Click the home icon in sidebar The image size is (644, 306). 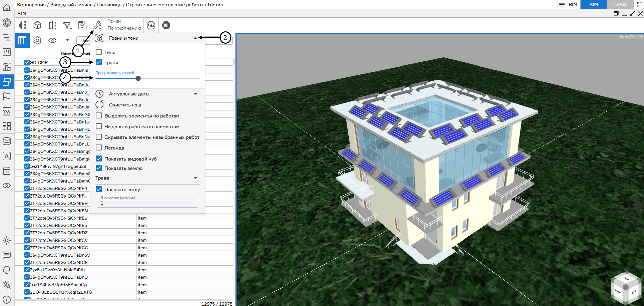pyautogui.click(x=7, y=8)
